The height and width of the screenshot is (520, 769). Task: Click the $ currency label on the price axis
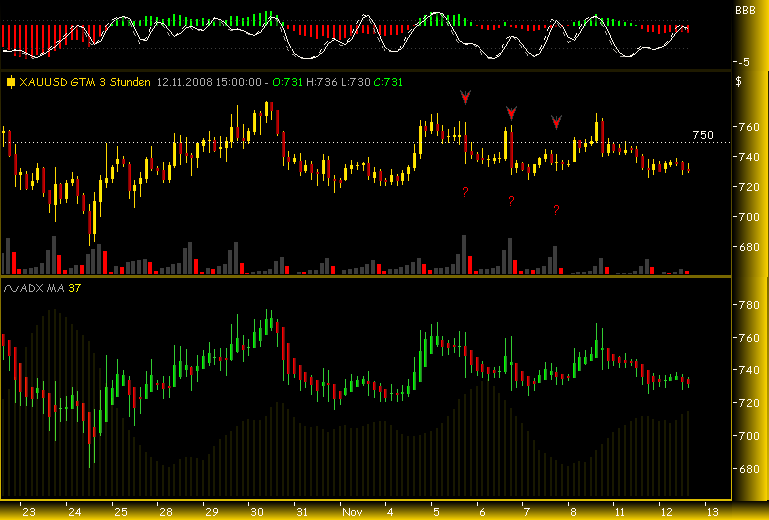pos(739,82)
